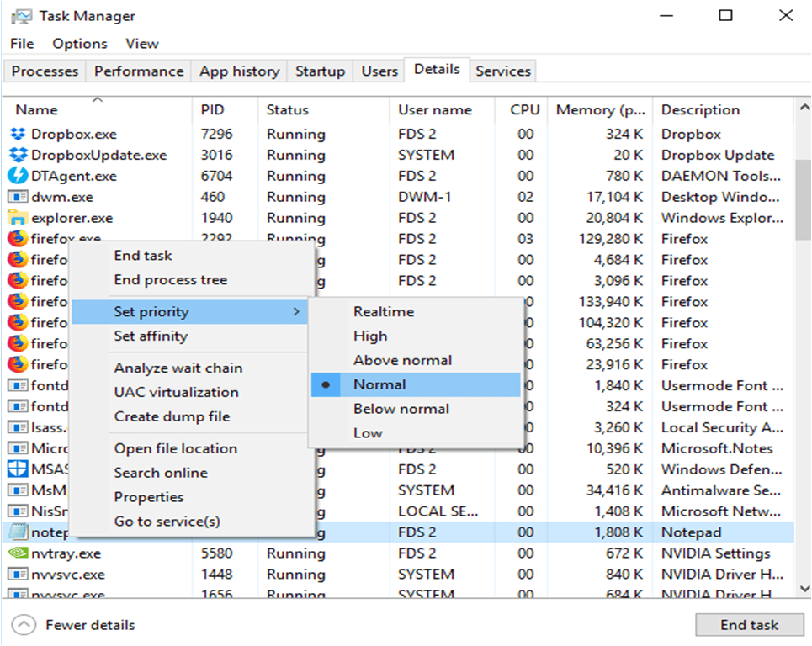Click the dwm.exe process icon
Screen dimensions: 812x646
(18, 197)
